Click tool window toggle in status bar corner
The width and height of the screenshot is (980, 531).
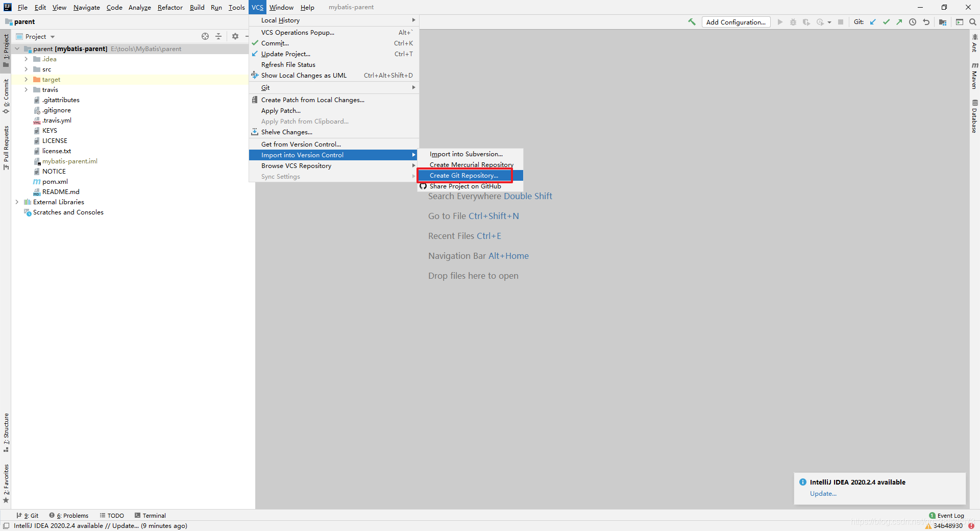coord(6,526)
